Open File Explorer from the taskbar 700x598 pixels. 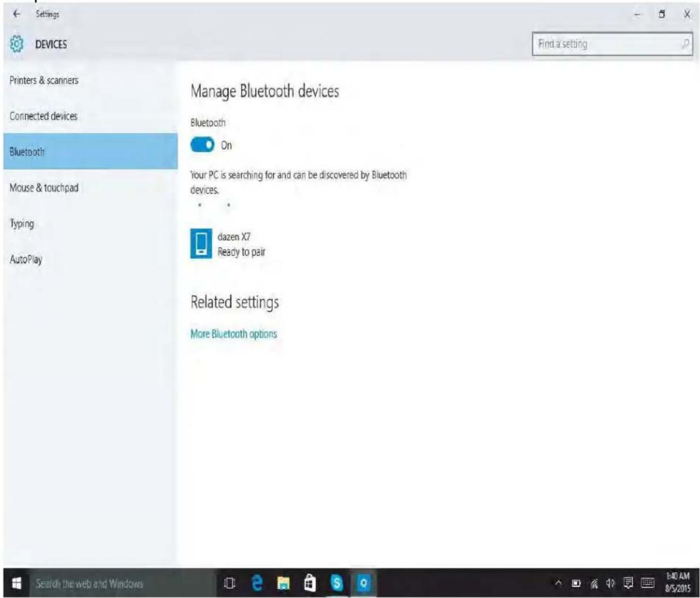click(284, 584)
